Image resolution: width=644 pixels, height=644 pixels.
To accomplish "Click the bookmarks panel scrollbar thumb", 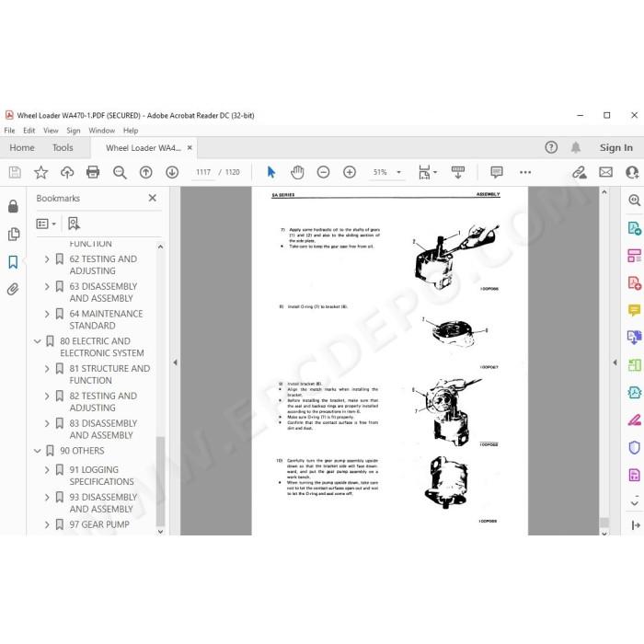I will pyautogui.click(x=161, y=481).
